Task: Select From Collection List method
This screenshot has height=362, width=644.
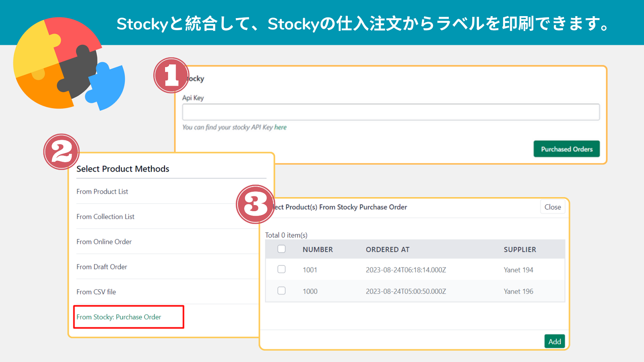Action: 105,216
